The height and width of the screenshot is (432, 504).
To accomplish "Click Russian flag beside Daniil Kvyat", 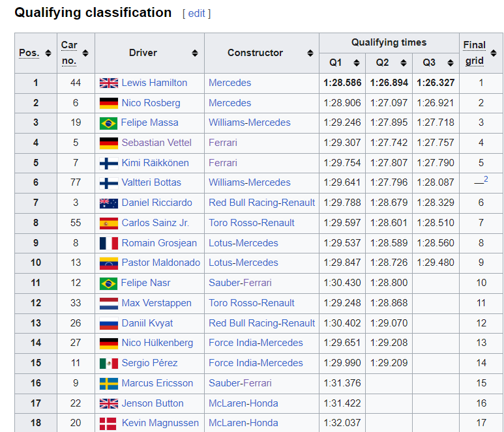I will tap(109, 324).
